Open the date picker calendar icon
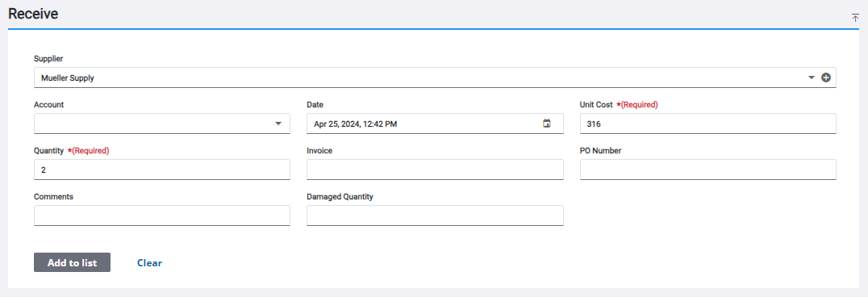The image size is (868, 297). click(547, 123)
